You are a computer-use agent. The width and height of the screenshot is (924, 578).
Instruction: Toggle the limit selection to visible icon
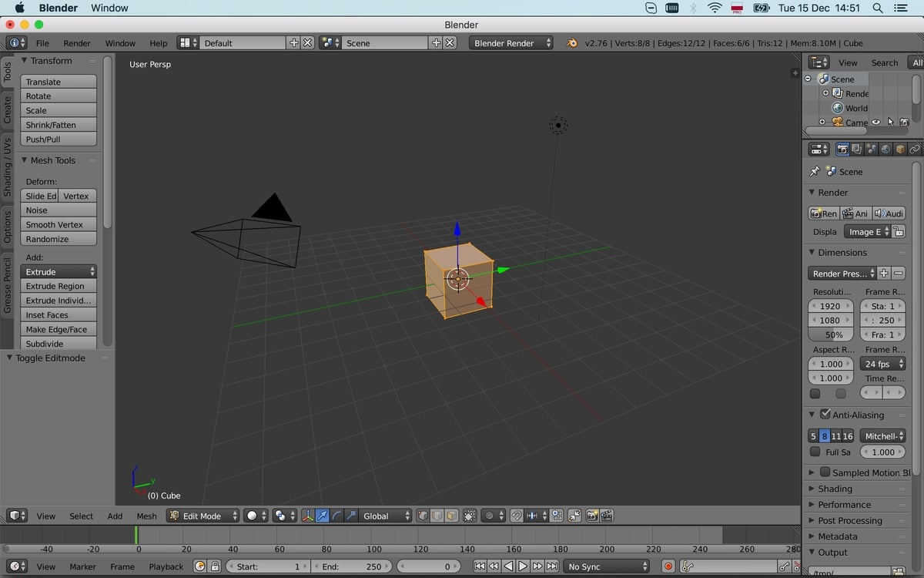point(470,516)
